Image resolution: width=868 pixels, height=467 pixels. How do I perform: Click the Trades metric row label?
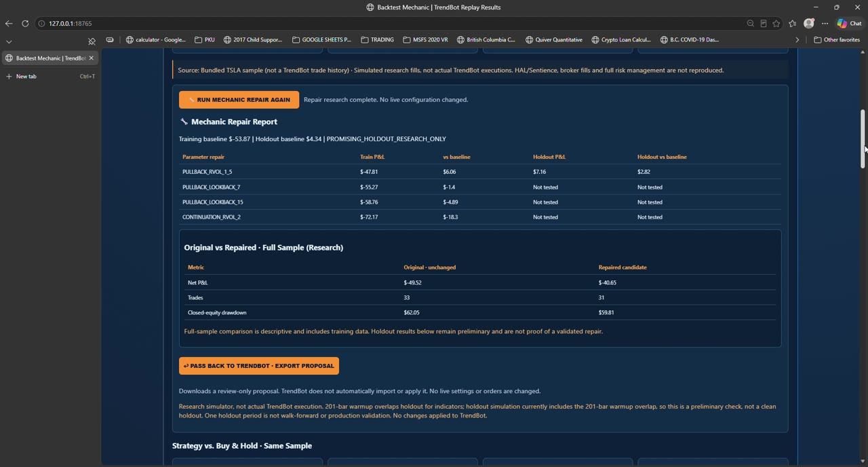(x=195, y=297)
